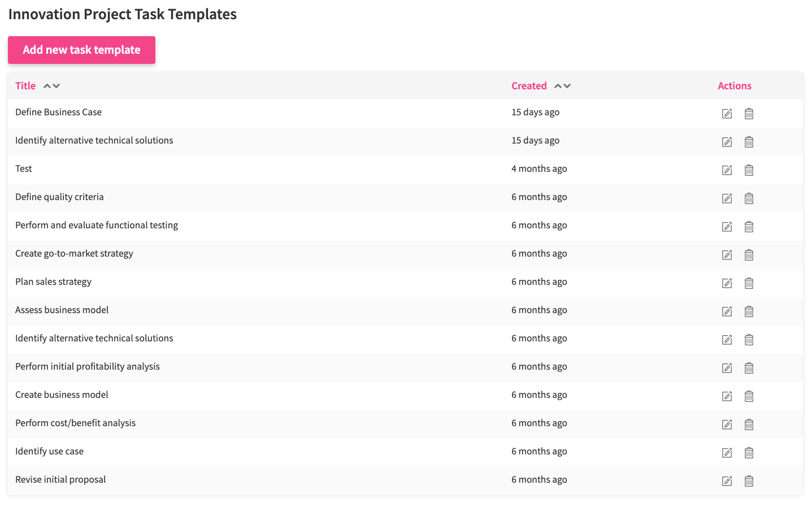Screen dimensions: 812x507
Task: Select the Define Business Case row title
Action: point(59,112)
